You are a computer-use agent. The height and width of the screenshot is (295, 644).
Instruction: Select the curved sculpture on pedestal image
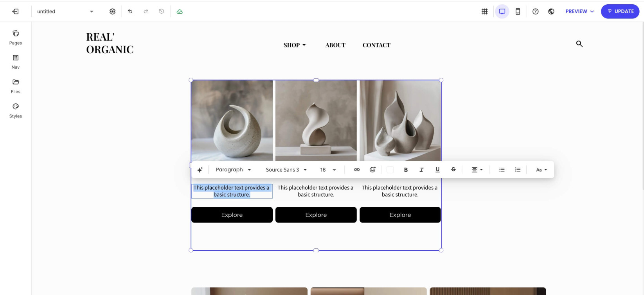click(x=316, y=121)
